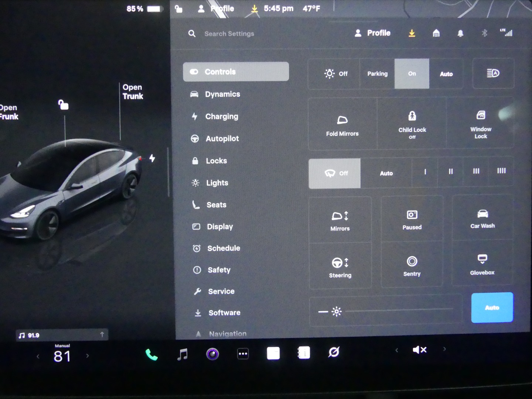Screen dimensions: 532x399
Task: Open the music app icon
Action: coord(182,354)
